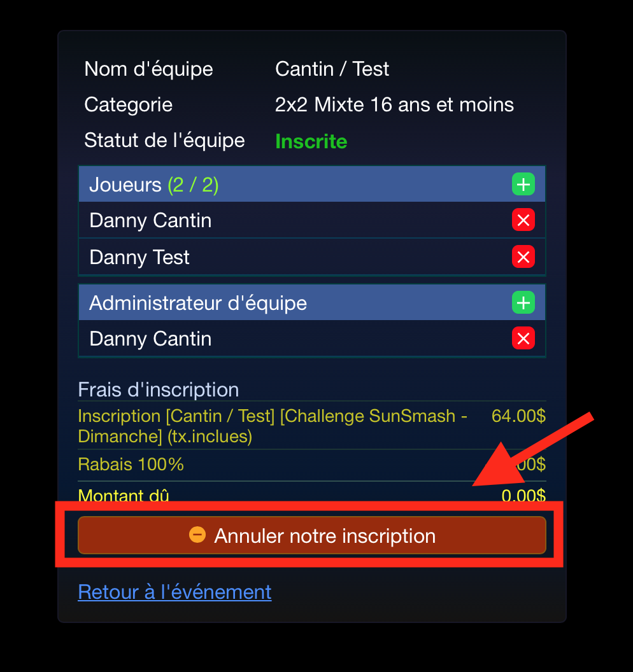Add a player with the green plus

coord(523,185)
